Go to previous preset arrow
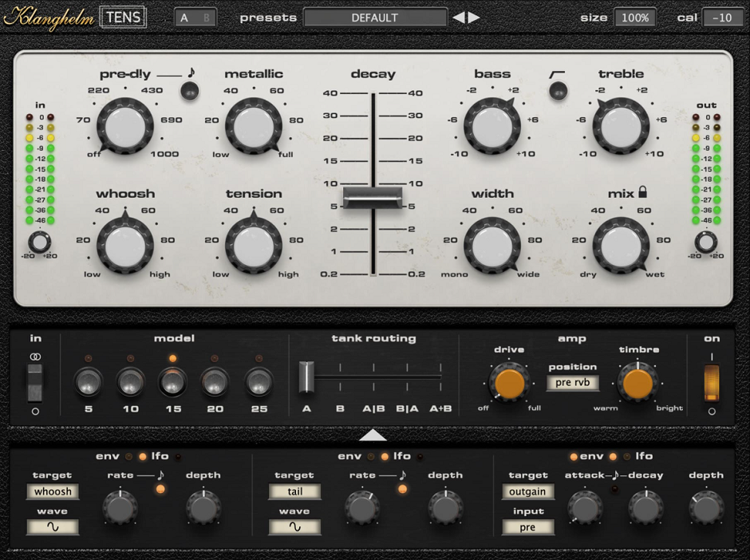 pyautogui.click(x=458, y=18)
